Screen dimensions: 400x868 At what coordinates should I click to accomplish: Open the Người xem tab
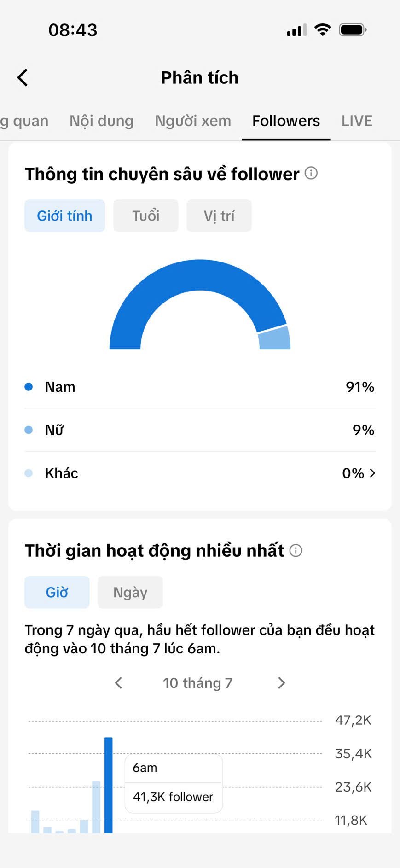(x=193, y=121)
